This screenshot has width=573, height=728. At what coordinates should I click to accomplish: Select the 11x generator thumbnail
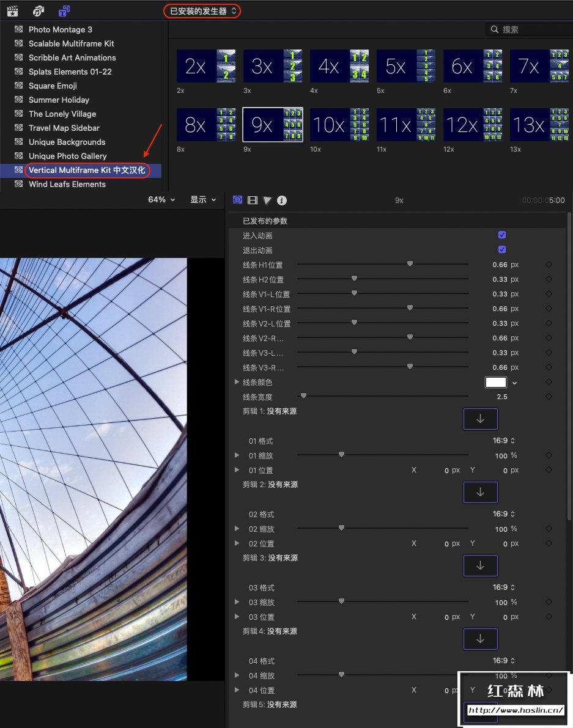[406, 125]
